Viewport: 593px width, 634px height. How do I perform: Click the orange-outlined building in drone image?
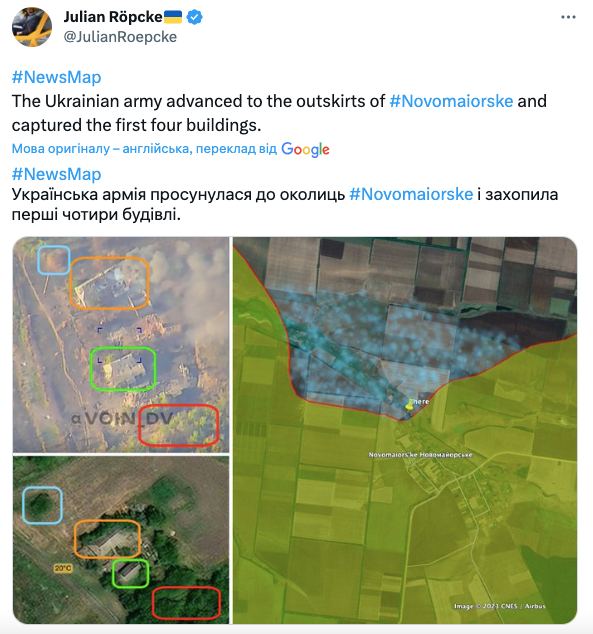click(x=110, y=283)
